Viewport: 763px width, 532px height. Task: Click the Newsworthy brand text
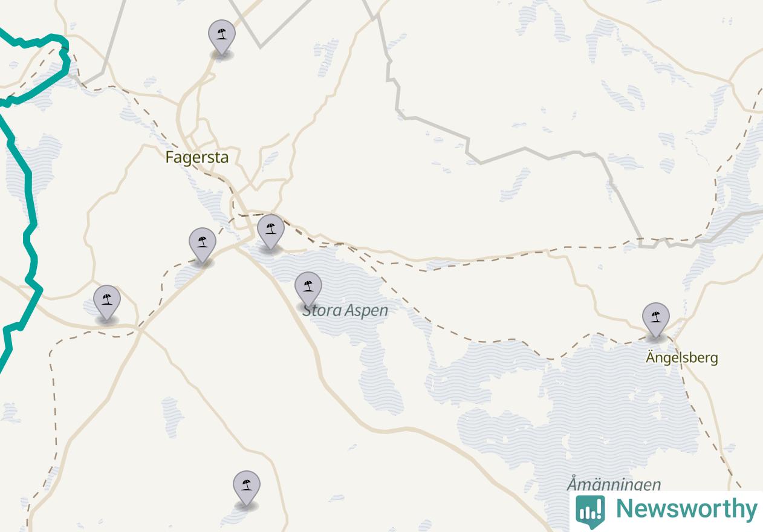click(x=686, y=509)
